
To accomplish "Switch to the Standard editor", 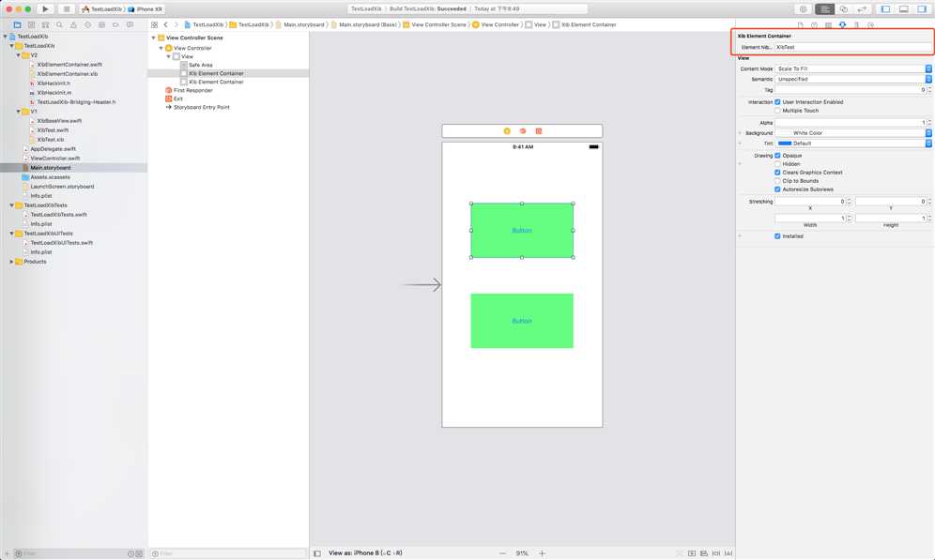I will tap(824, 9).
